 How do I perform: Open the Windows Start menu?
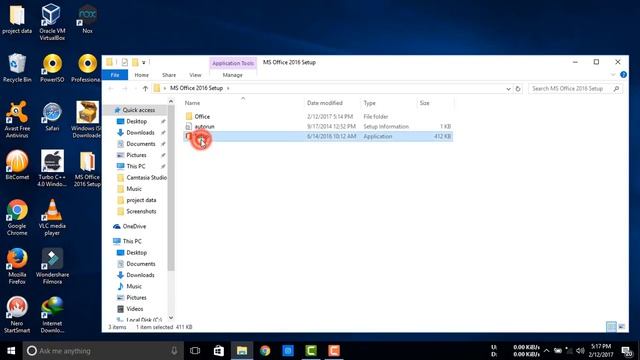coord(11,351)
